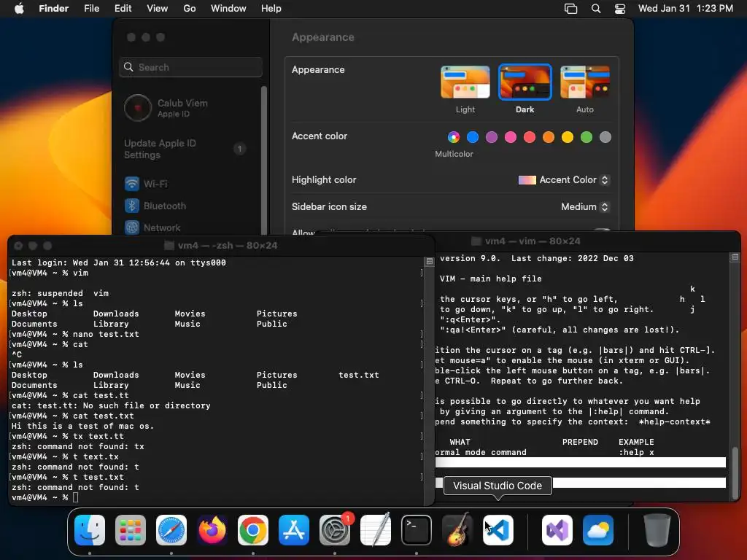Choose the orange accent color

pyautogui.click(x=549, y=137)
